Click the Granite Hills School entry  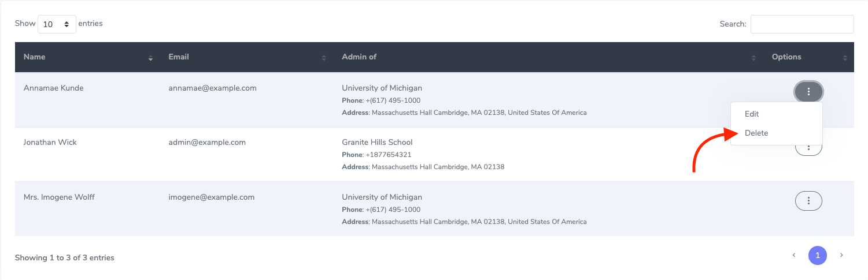[x=377, y=143]
